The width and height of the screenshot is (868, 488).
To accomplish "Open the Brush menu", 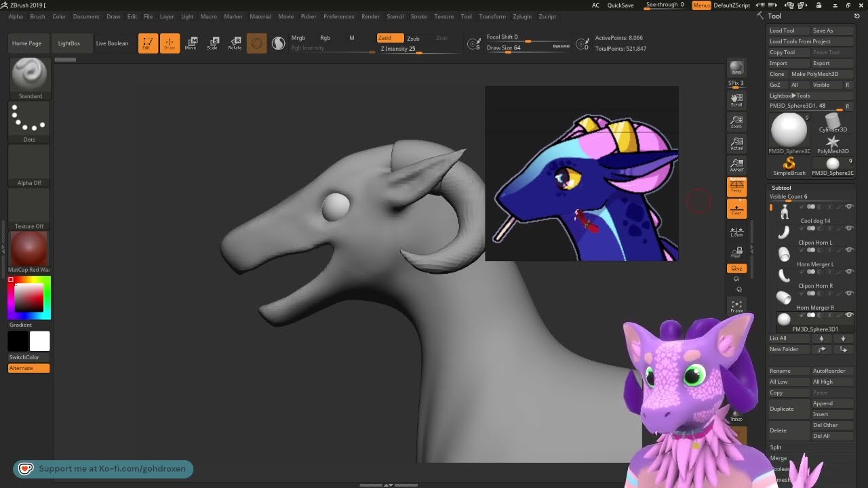I will 37,16.
